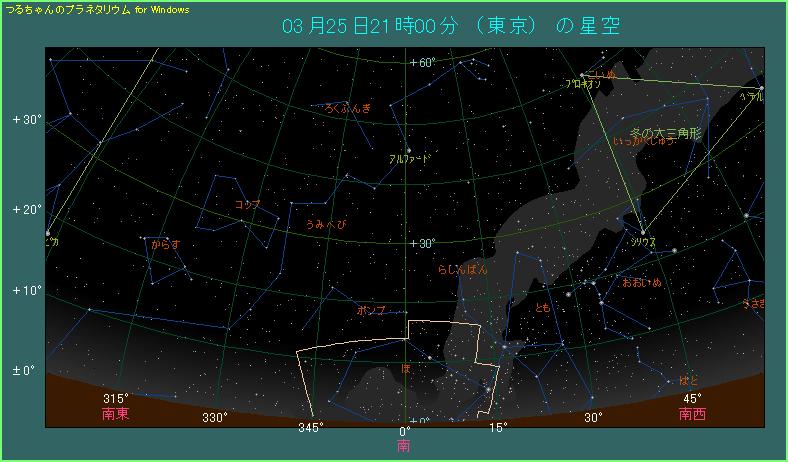This screenshot has height=462, width=788.
Task: Select the Pyxis constellation label (らしんばん)
Action: pyautogui.click(x=463, y=269)
